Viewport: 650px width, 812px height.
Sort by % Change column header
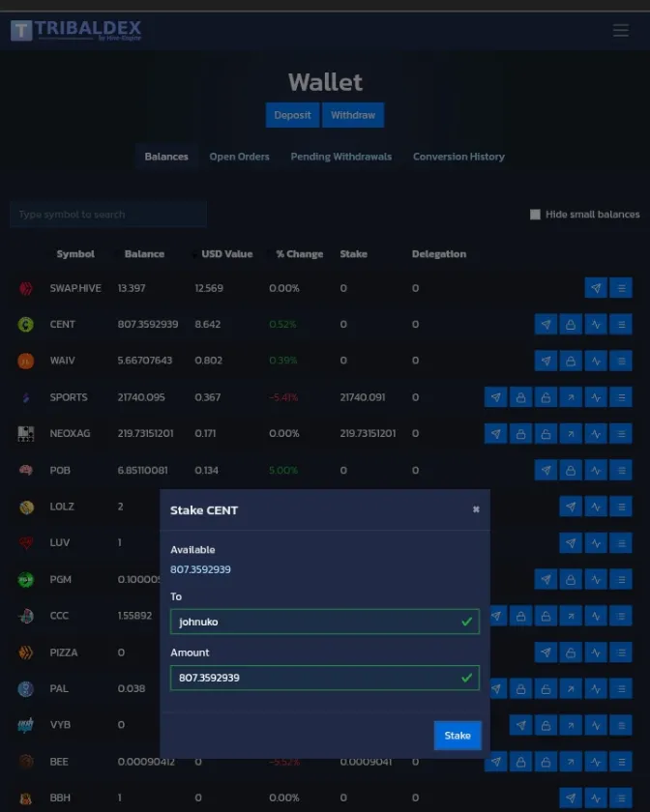(300, 254)
